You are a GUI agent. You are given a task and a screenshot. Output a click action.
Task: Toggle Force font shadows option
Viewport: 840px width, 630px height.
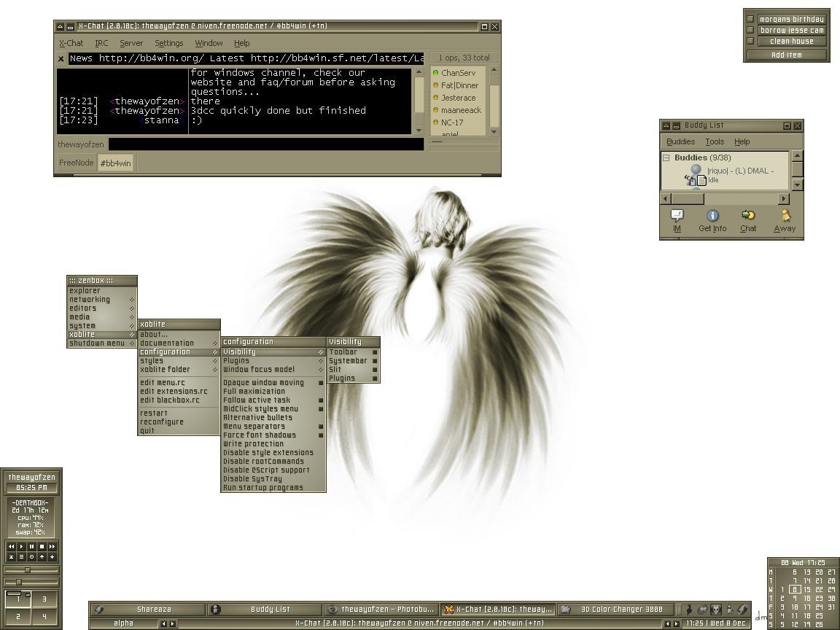(x=273, y=435)
